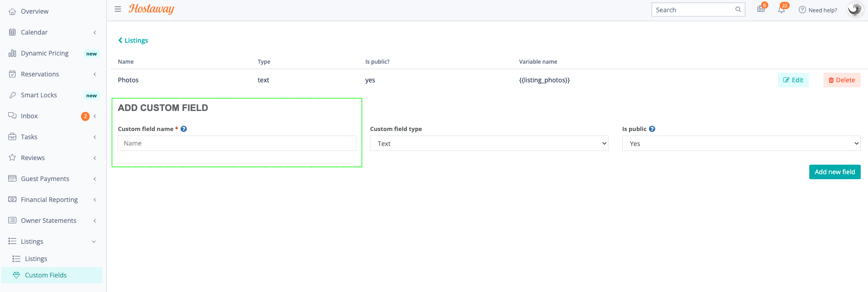868x292 pixels.
Task: Click the Add new field button
Action: (x=834, y=172)
